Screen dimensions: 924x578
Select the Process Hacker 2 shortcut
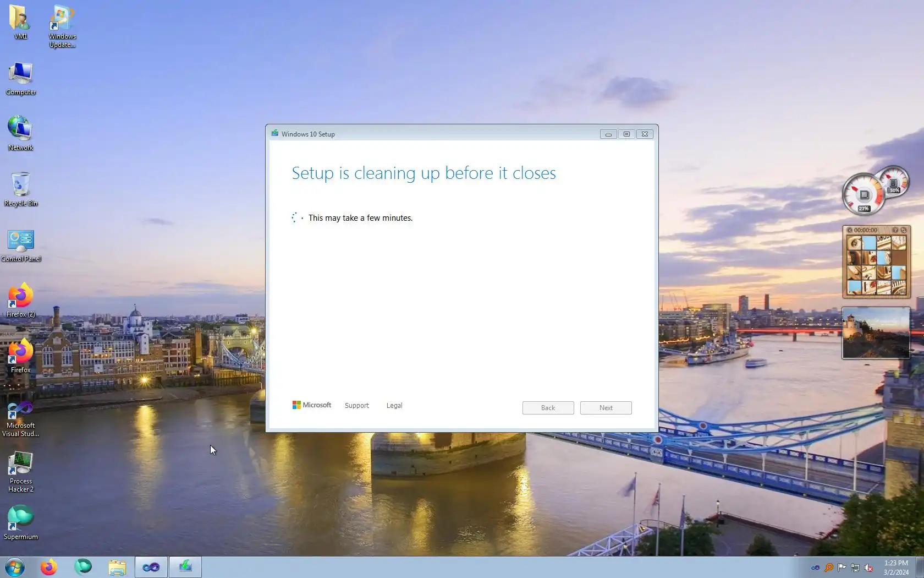click(x=21, y=472)
